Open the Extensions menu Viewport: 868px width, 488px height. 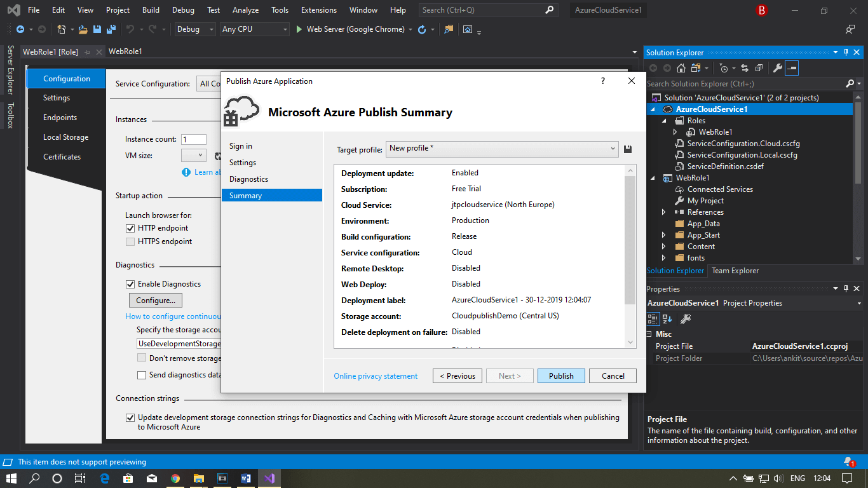click(x=319, y=10)
